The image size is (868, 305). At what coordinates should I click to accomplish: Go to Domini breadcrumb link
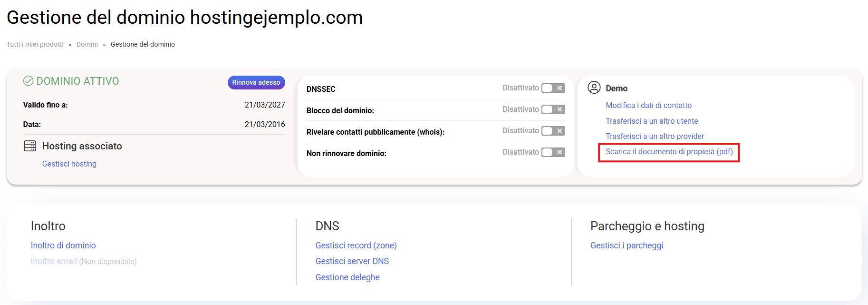(87, 44)
